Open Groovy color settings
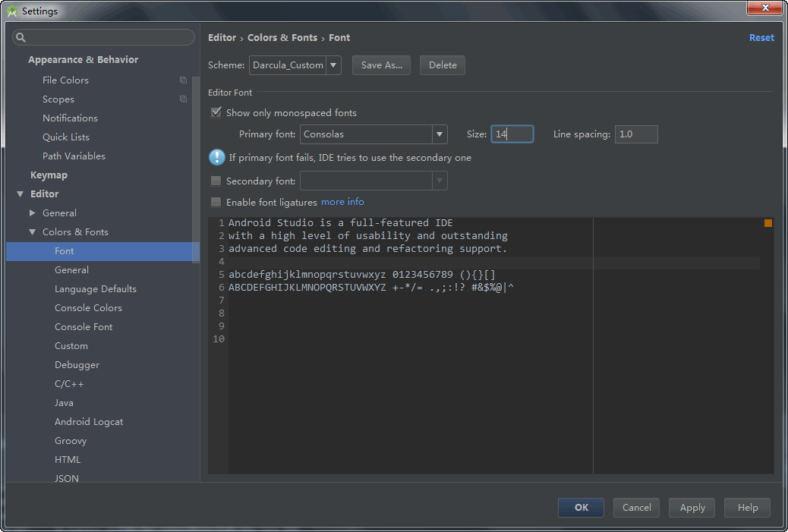788x532 pixels. [71, 441]
